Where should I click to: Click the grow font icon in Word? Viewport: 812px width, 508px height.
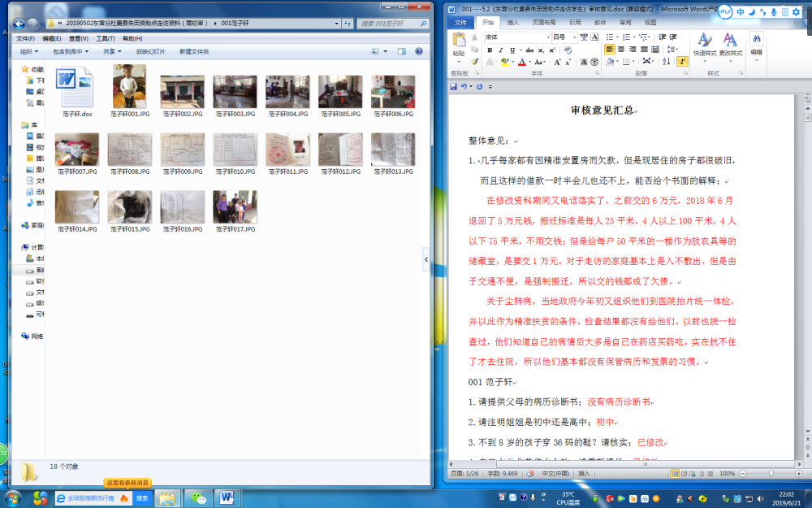557,63
